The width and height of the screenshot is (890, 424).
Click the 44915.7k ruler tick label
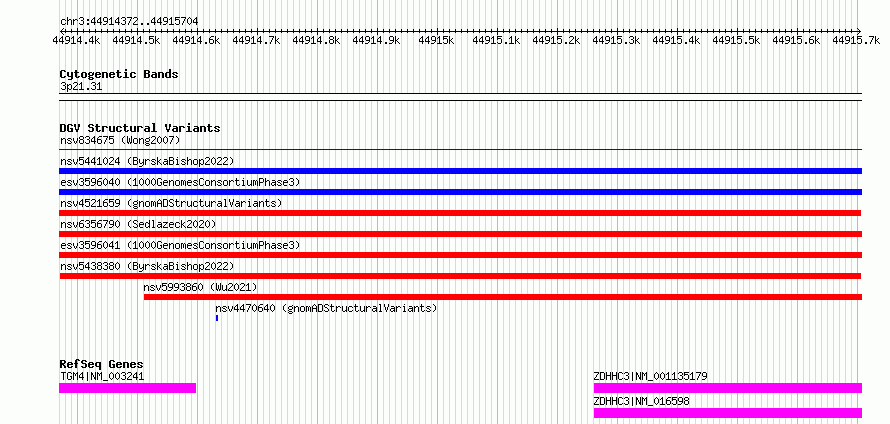pos(857,41)
